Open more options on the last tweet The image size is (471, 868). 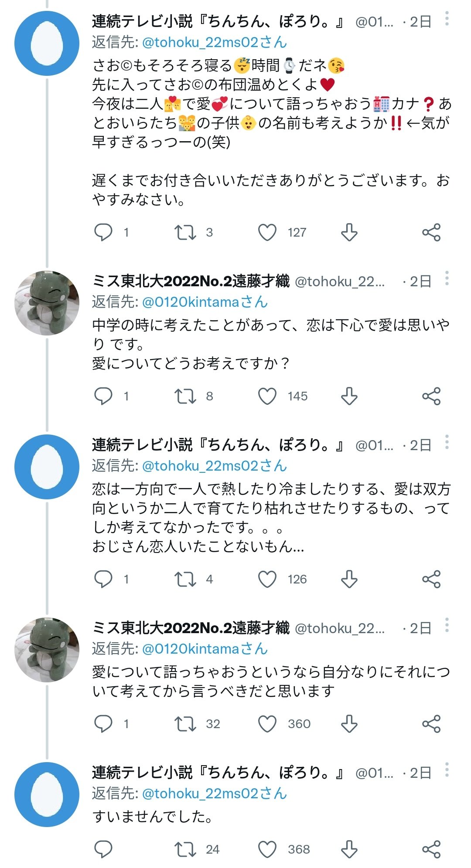[x=447, y=770]
